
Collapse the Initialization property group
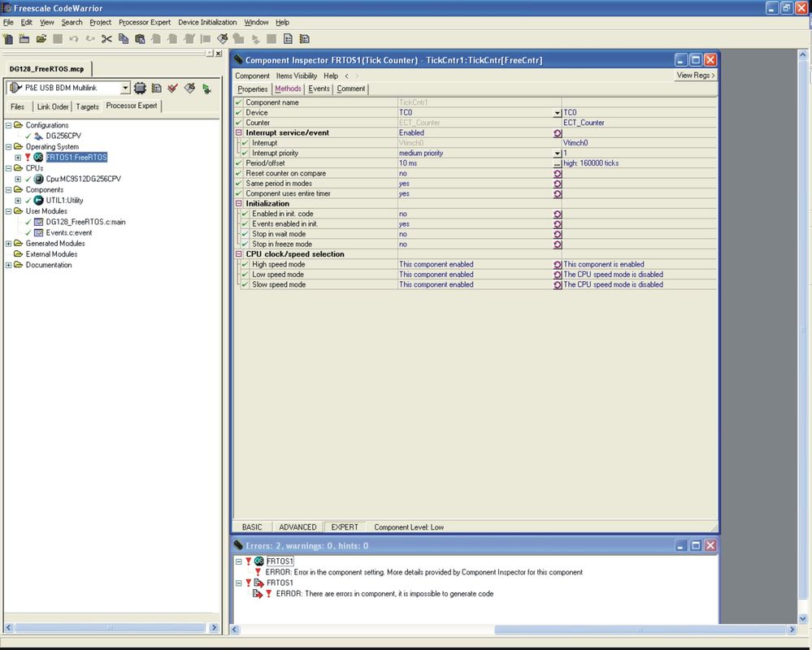(x=239, y=203)
